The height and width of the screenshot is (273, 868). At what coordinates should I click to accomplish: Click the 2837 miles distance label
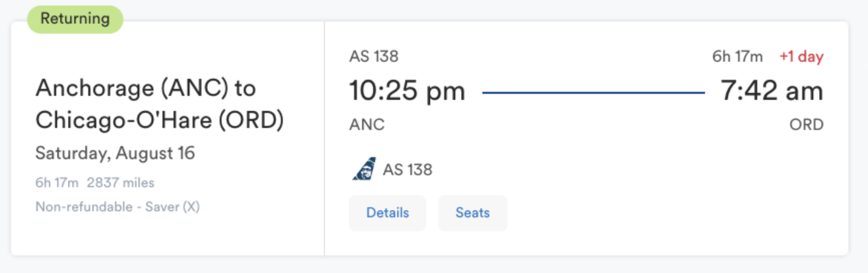coord(120,183)
